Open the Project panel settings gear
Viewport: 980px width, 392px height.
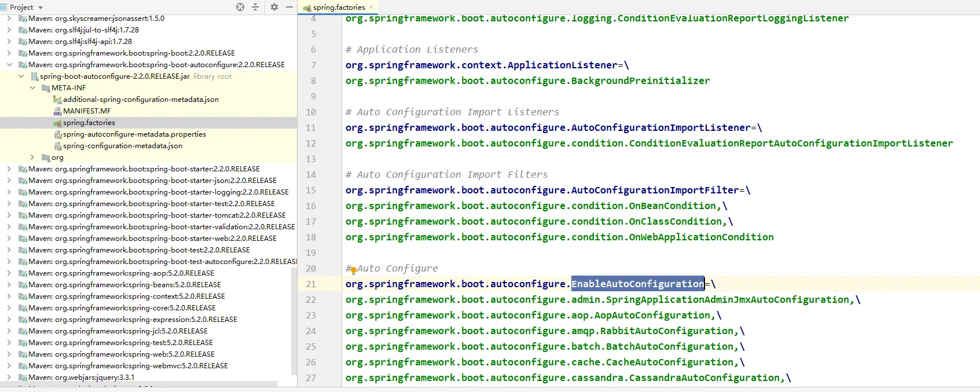[x=274, y=7]
